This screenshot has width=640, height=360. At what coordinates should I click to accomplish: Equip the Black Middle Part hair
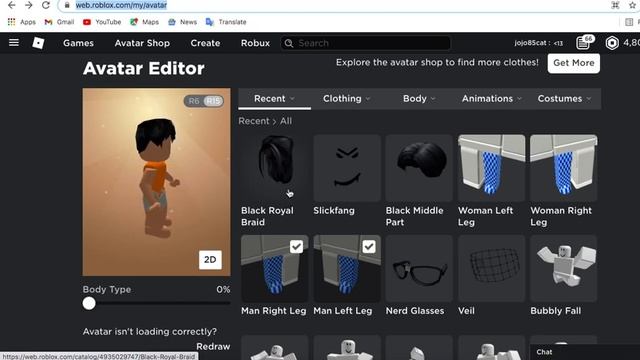(x=419, y=168)
